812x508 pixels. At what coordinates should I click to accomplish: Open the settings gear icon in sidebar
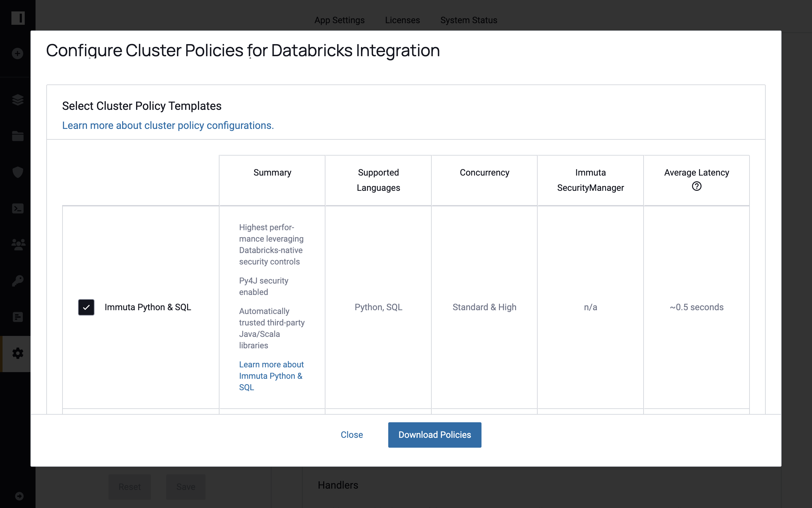click(17, 353)
